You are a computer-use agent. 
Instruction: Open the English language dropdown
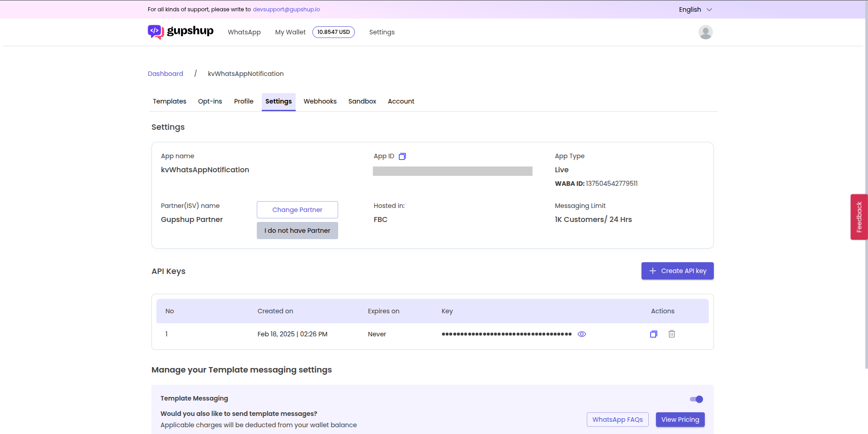[695, 9]
